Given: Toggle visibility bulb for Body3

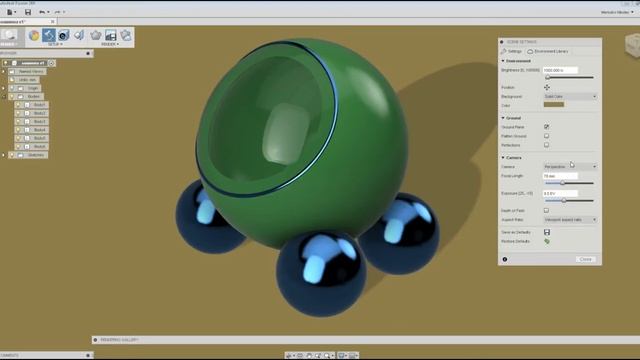Looking at the screenshot, I should (x=18, y=122).
